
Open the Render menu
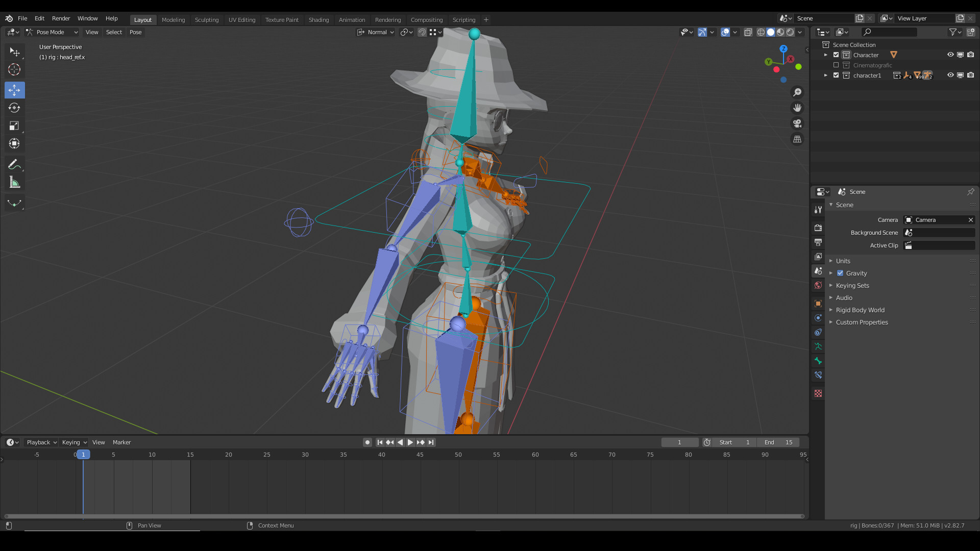(x=61, y=18)
